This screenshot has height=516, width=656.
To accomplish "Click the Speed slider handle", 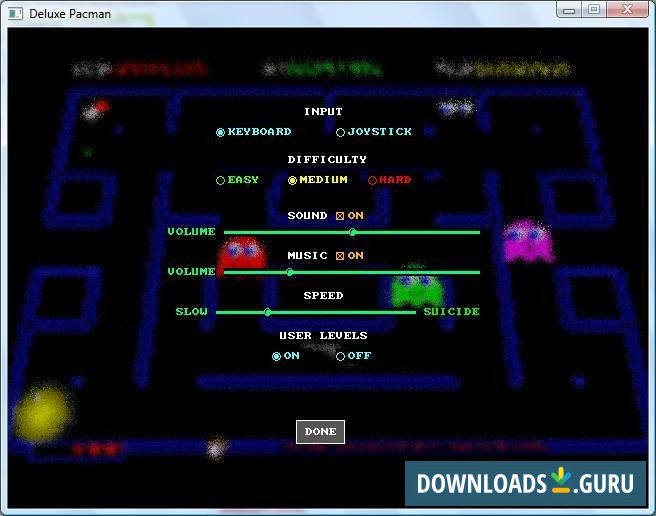I will [268, 312].
